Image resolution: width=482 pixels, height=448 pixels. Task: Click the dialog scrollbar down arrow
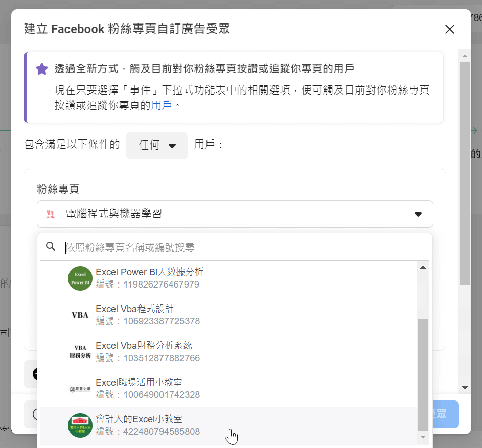click(465, 388)
